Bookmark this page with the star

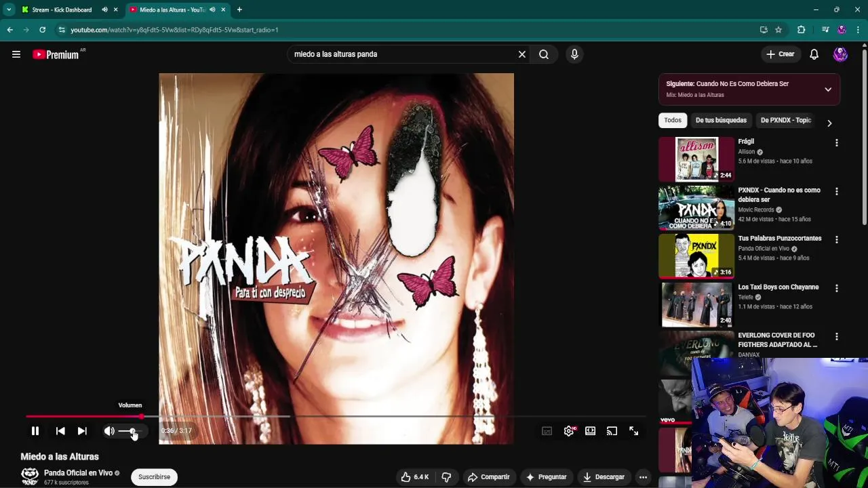coord(778,30)
